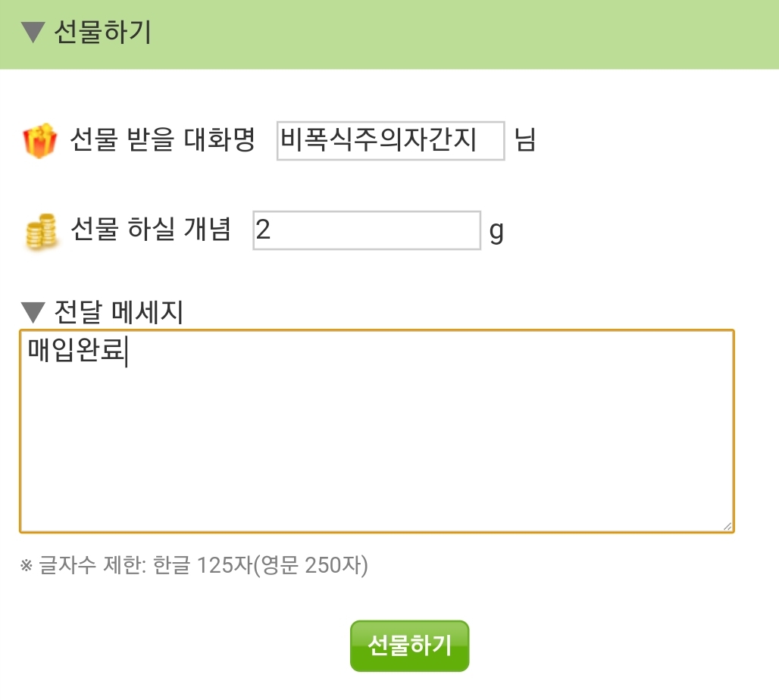Click the red gift box icon
The width and height of the screenshot is (779, 700).
point(40,141)
